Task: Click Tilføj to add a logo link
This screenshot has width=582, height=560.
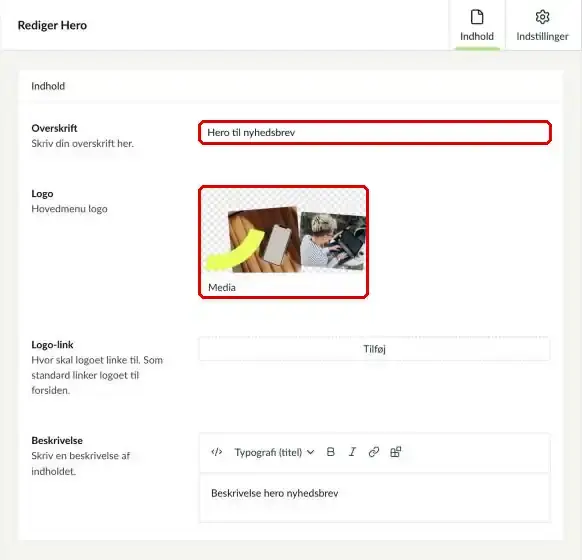Action: [x=375, y=349]
